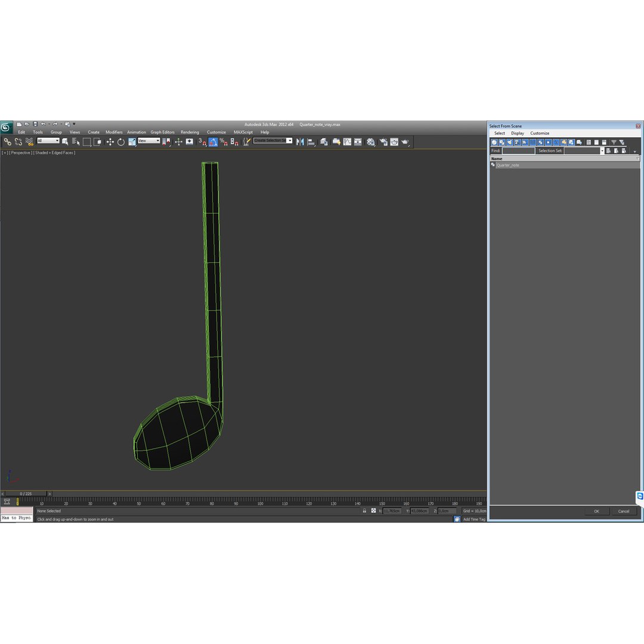Image resolution: width=644 pixels, height=644 pixels.
Task: Open the Graph Editors menu
Action: pyautogui.click(x=162, y=132)
